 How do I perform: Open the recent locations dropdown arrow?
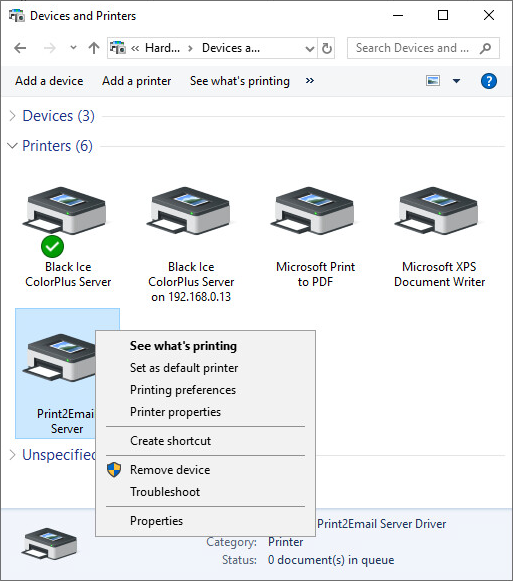73,47
